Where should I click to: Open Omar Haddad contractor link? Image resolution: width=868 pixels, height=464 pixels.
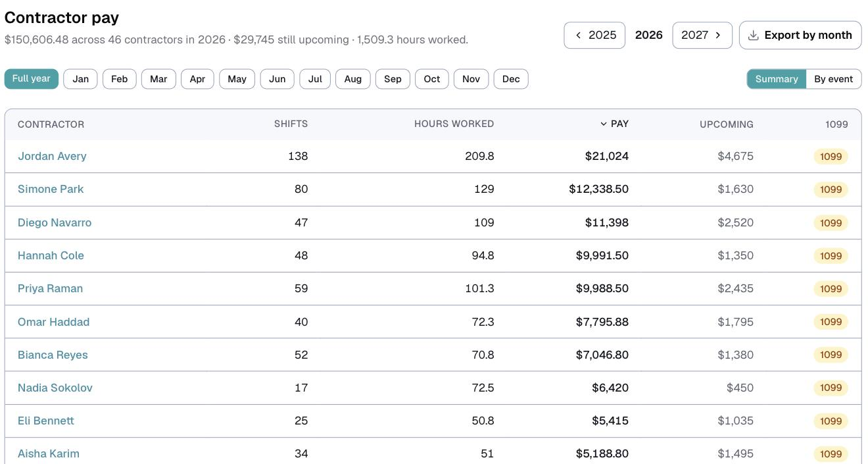pos(53,322)
